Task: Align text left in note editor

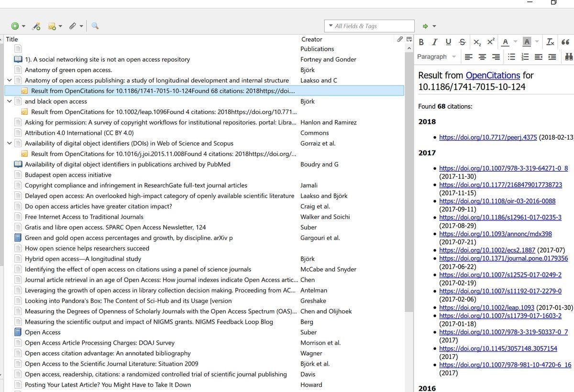Action: [469, 57]
